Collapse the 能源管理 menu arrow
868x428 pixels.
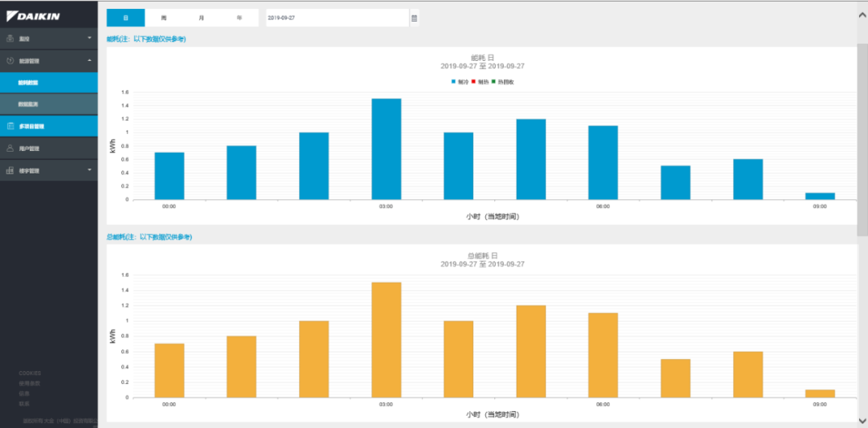coord(89,60)
